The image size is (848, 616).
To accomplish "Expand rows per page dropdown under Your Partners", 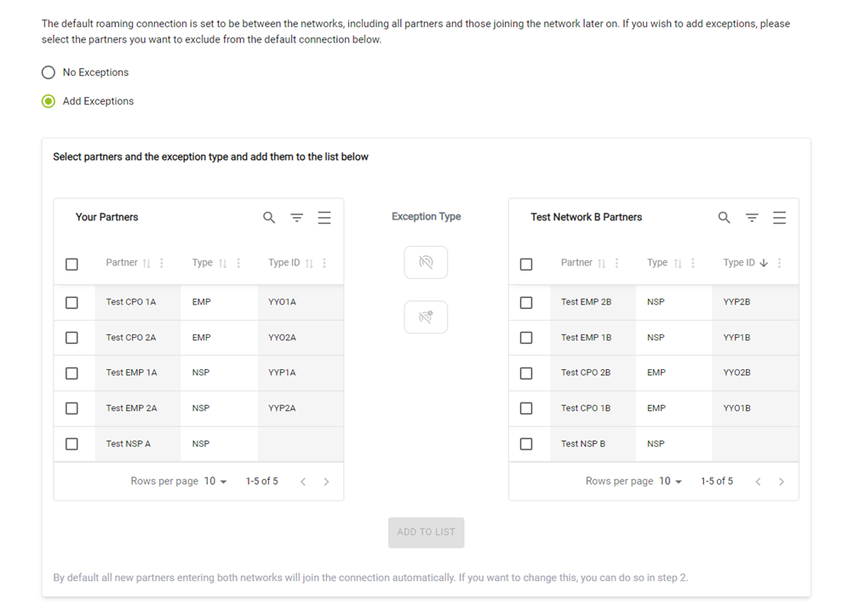I will click(215, 482).
